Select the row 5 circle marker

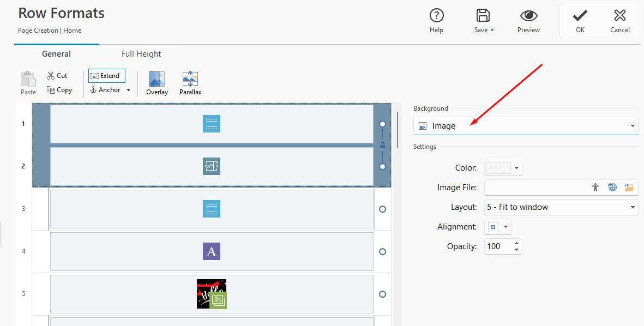click(x=382, y=294)
